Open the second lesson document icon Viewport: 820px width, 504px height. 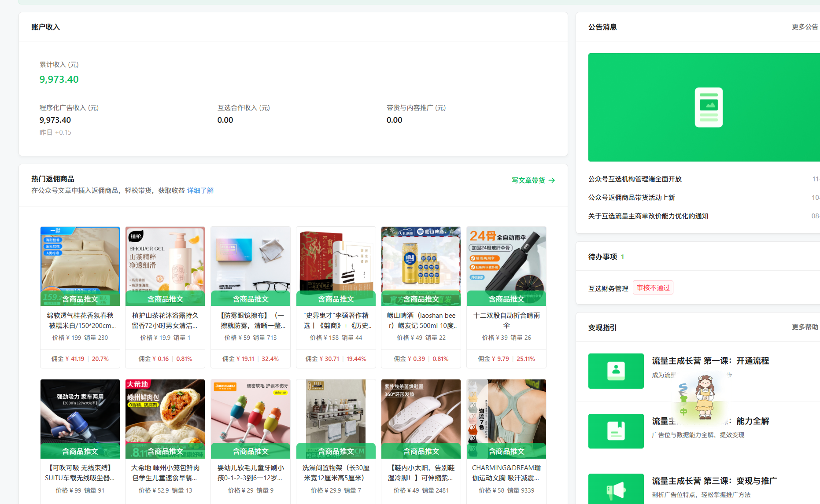pos(616,431)
